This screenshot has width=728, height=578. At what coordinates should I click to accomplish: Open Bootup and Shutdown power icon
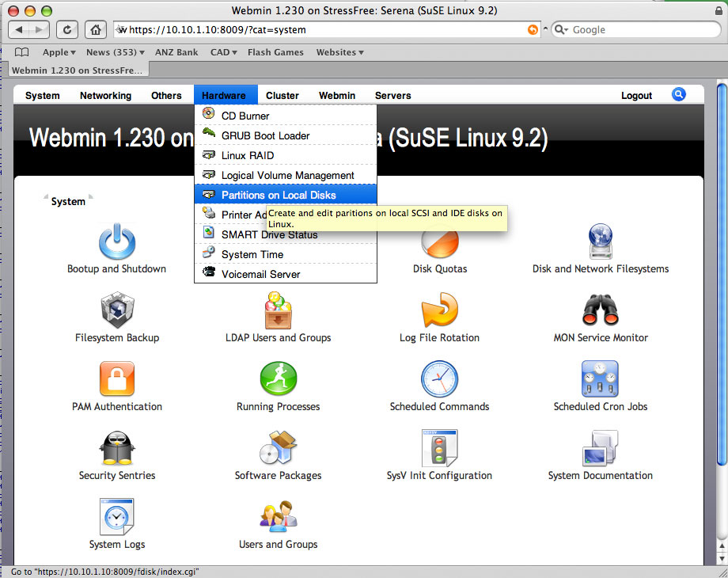pos(117,241)
